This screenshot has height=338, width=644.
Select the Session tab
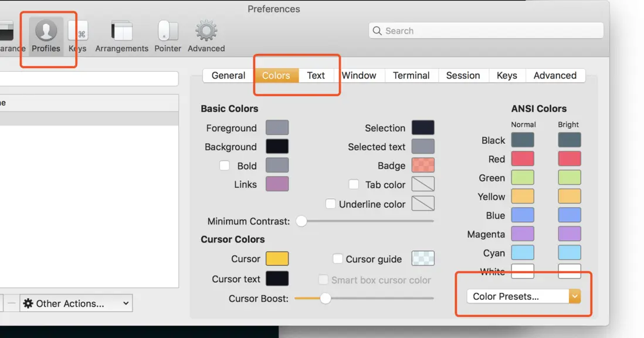[x=463, y=75]
